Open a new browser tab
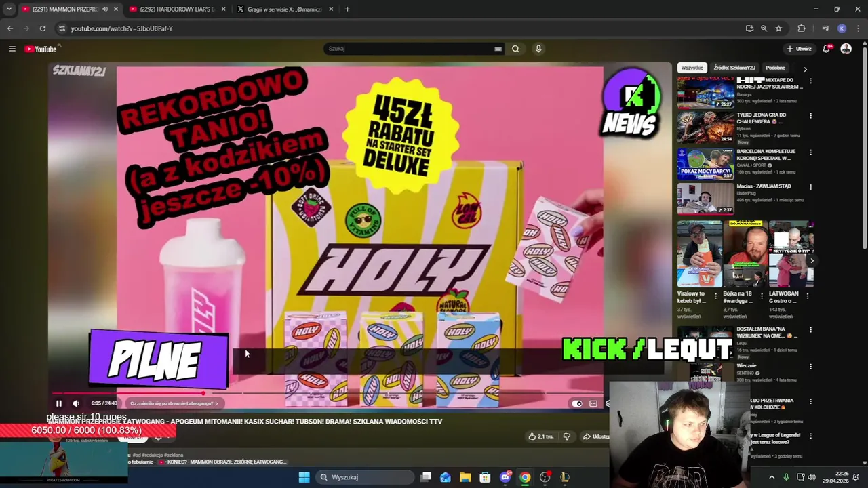This screenshot has width=868, height=488. [x=347, y=9]
